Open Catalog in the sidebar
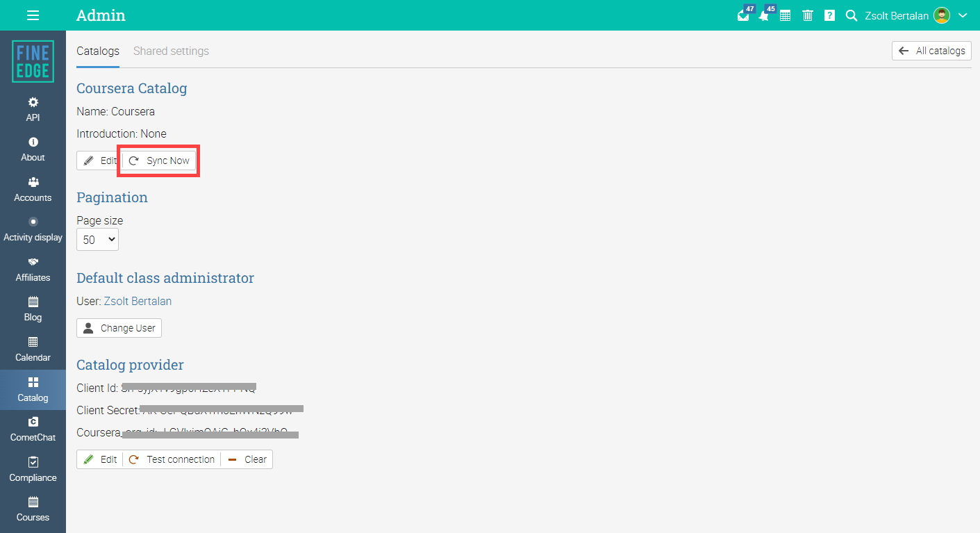Screen dimensions: 980x533 (x=33, y=390)
